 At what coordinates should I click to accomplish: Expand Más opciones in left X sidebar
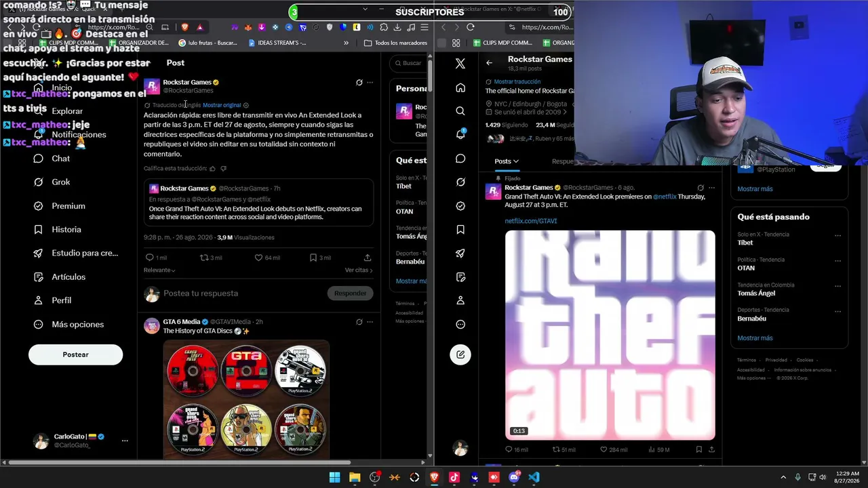tap(68, 325)
